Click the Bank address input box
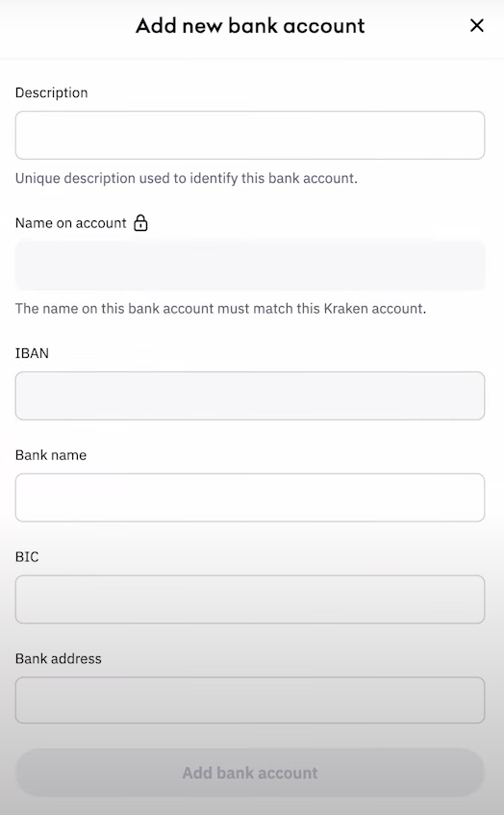The height and width of the screenshot is (815, 504). 250,700
